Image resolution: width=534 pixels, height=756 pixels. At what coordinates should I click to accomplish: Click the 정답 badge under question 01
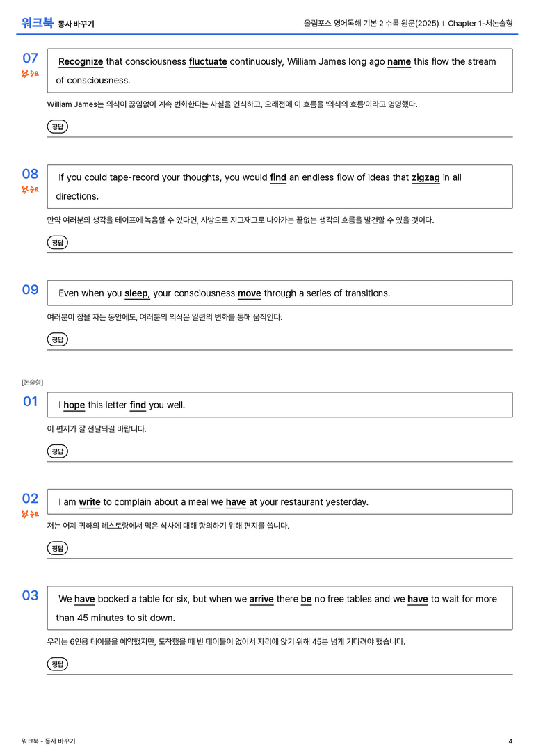(57, 451)
